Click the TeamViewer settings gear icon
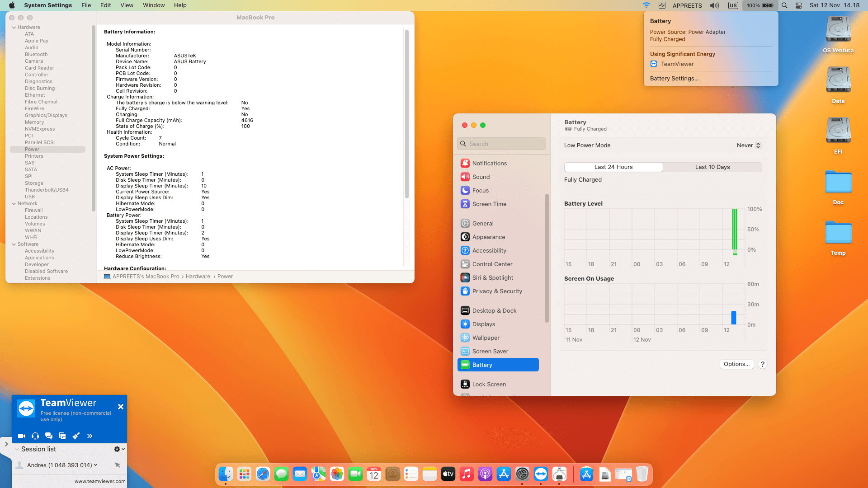This screenshot has height=488, width=868. click(x=117, y=449)
